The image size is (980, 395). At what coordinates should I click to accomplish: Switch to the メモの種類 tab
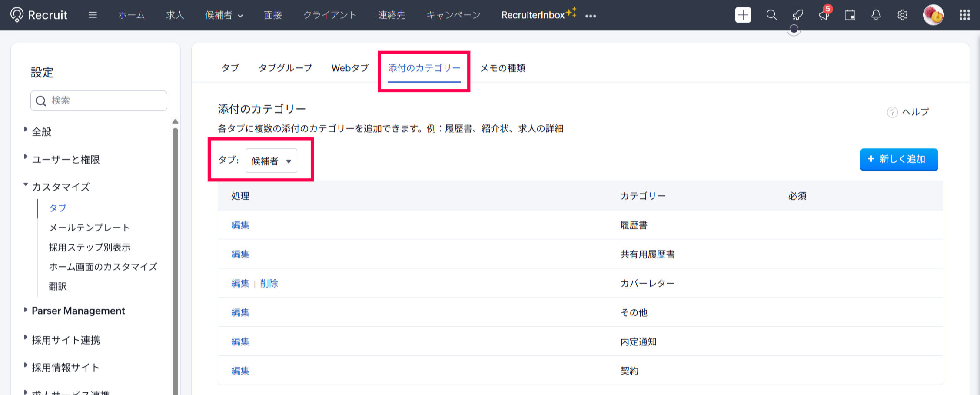pos(502,68)
